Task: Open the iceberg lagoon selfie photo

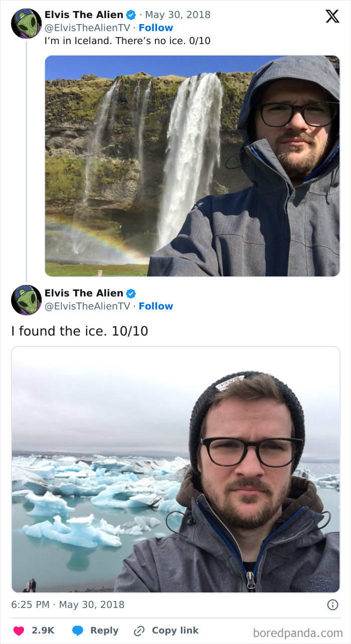Action: [175, 471]
